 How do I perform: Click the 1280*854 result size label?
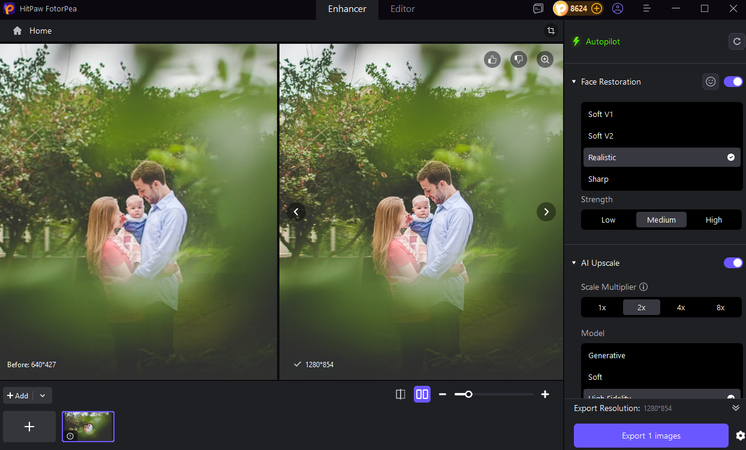[x=319, y=365]
